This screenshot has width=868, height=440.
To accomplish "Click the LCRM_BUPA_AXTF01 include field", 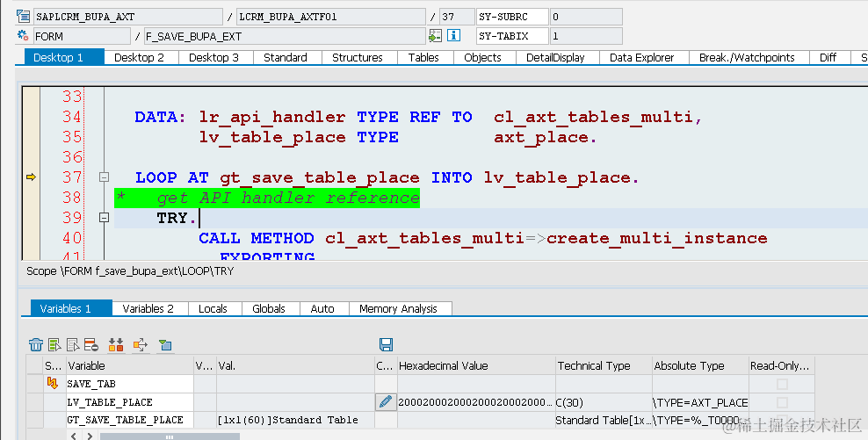I will coord(331,17).
